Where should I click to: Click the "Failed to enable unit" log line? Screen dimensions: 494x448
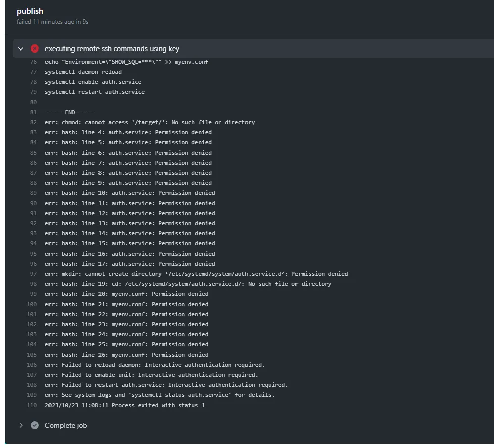(151, 375)
